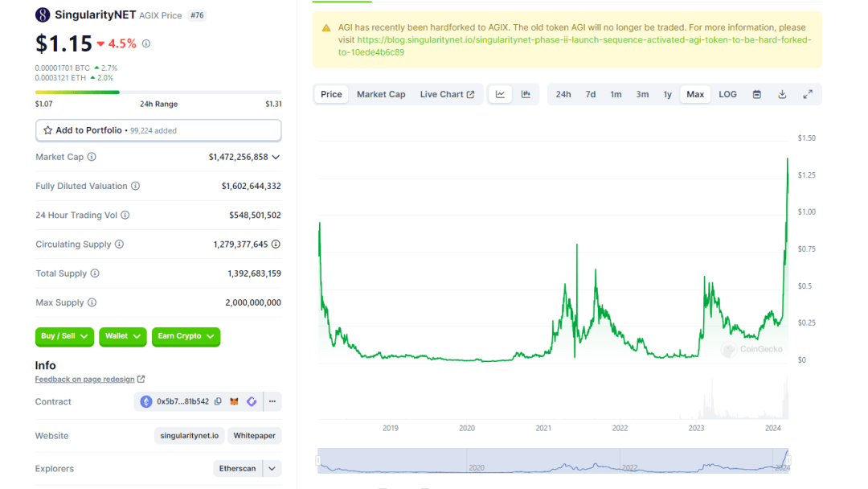This screenshot has height=489, width=868.
Task: Switch to the Market Cap tab
Action: tap(381, 94)
